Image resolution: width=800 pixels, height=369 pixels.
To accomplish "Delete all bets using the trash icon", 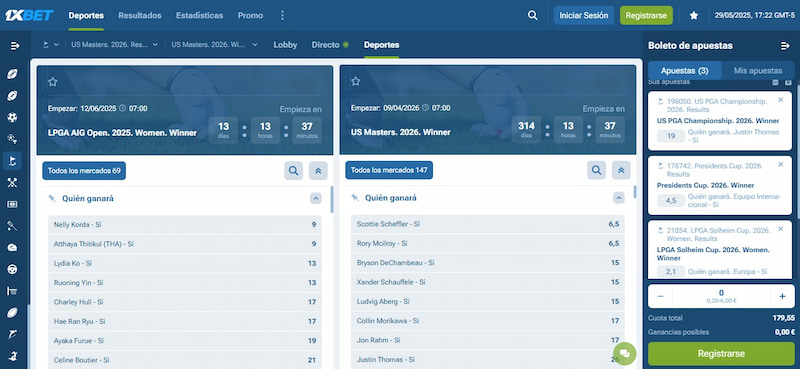I will click(776, 82).
